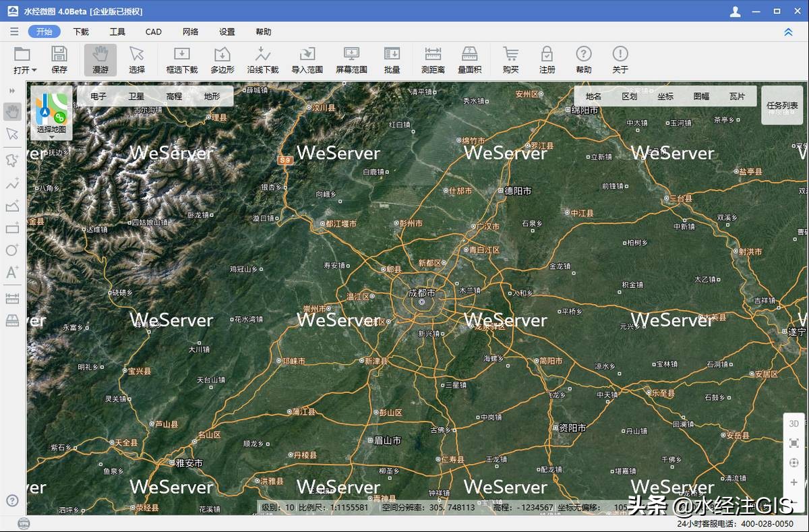Click the 资阳市 label on the map

(572, 427)
